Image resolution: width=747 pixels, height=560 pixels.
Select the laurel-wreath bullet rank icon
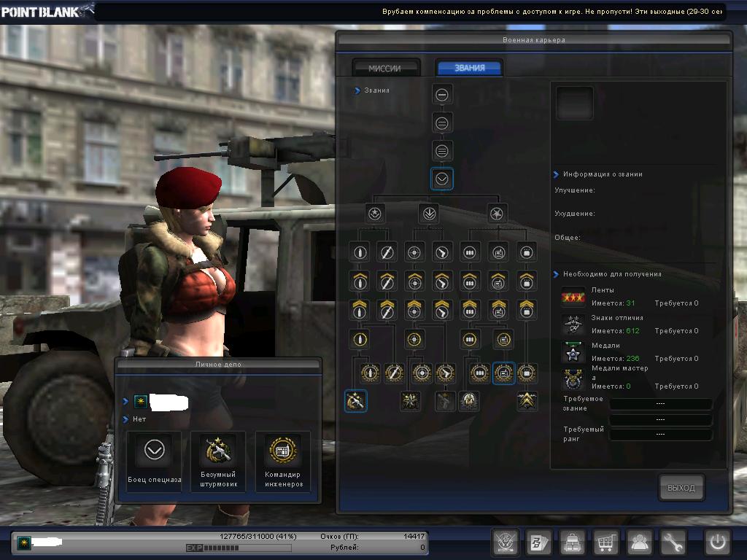[x=370, y=373]
